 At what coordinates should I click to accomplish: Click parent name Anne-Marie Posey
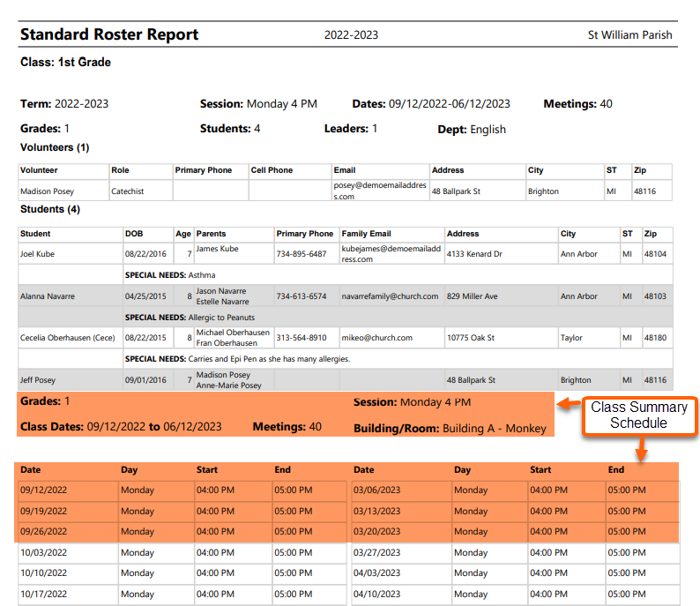point(228,385)
